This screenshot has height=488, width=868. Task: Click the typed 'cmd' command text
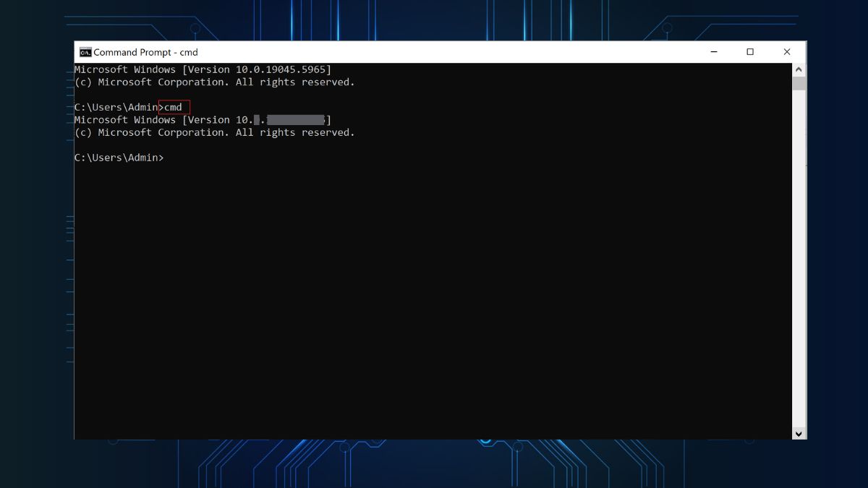point(174,107)
